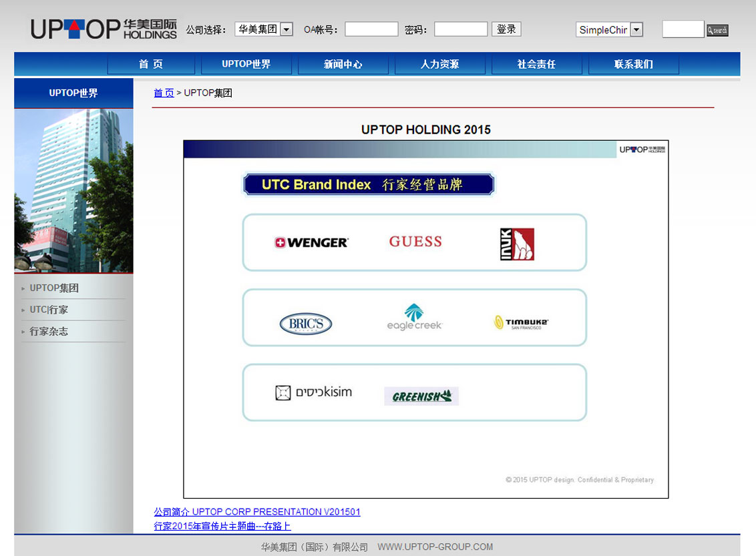This screenshot has width=756, height=556.
Task: Open the SimpleChinese language dropdown
Action: coord(609,30)
